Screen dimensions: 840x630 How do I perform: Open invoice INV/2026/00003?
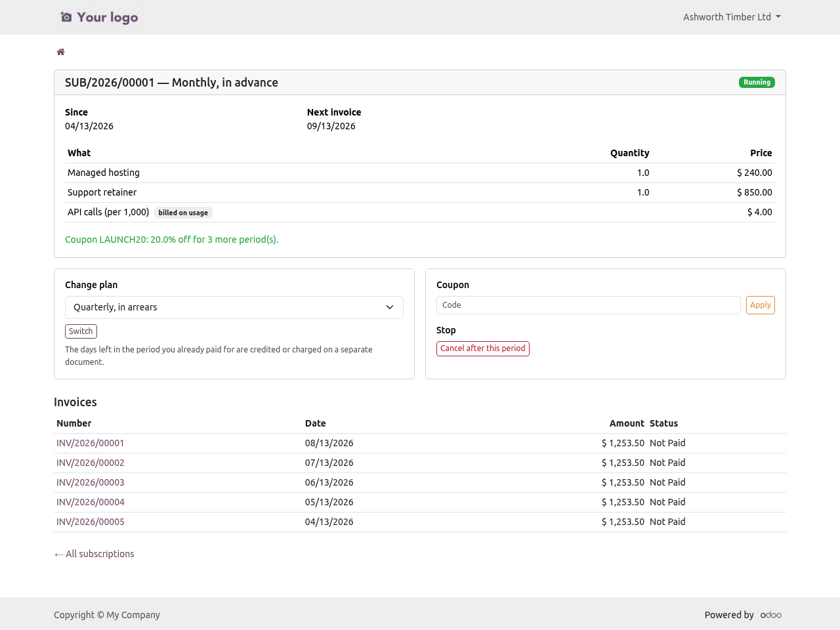click(x=91, y=482)
